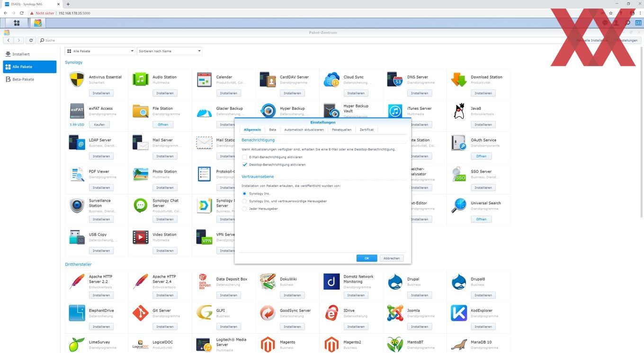The width and height of the screenshot is (644, 353).
Task: Open the Surveillance Station package icon
Action: 77,205
